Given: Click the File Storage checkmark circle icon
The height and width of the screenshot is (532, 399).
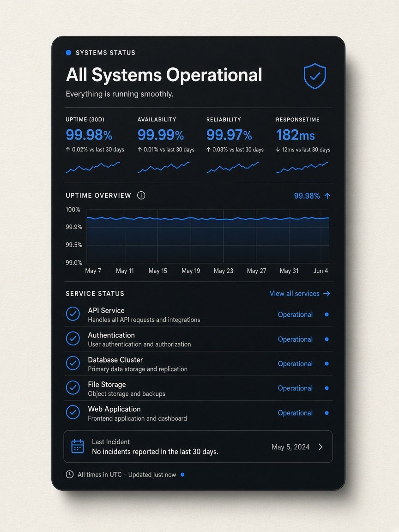Looking at the screenshot, I should [73, 387].
